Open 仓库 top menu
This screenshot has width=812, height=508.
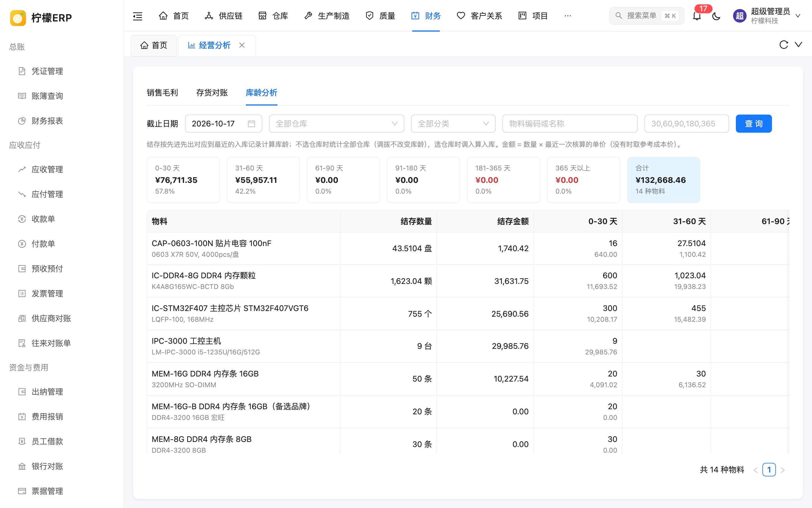click(273, 16)
